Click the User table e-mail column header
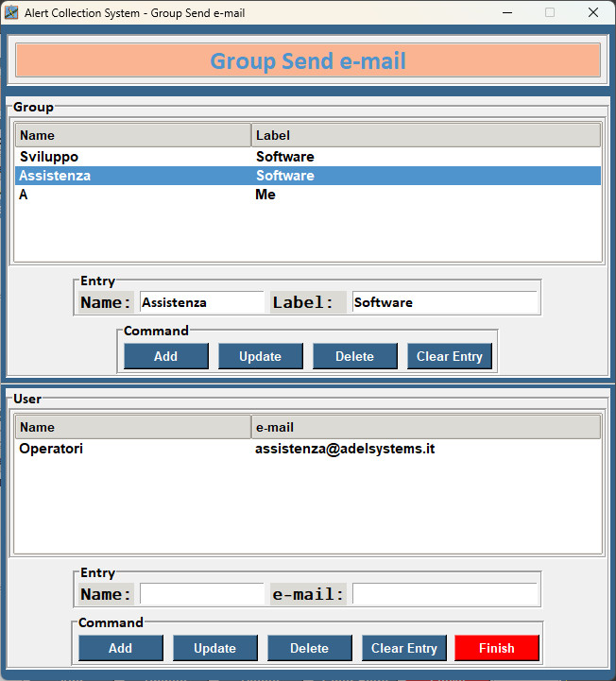The height and width of the screenshot is (681, 616). click(x=425, y=427)
